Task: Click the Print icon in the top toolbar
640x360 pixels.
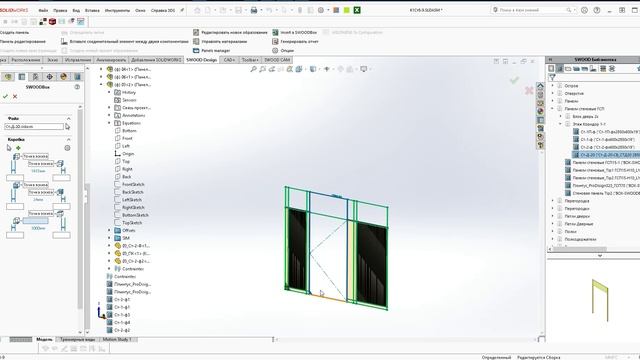Action: (254, 10)
